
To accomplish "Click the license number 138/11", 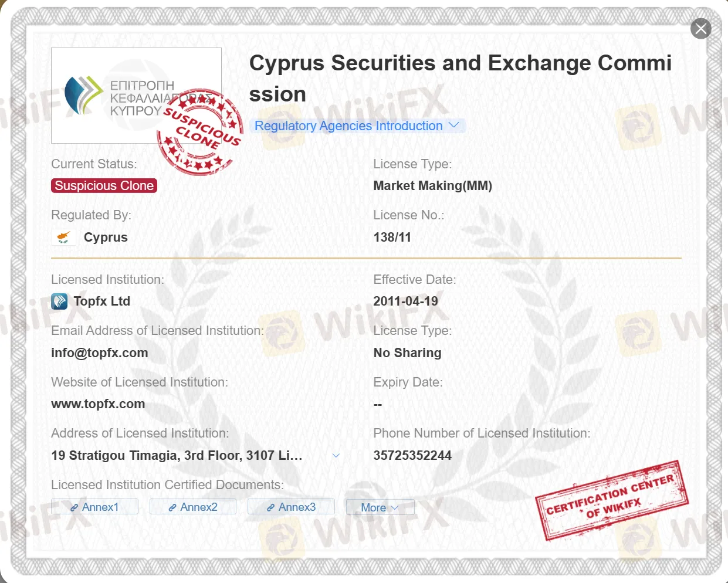I will point(392,237).
